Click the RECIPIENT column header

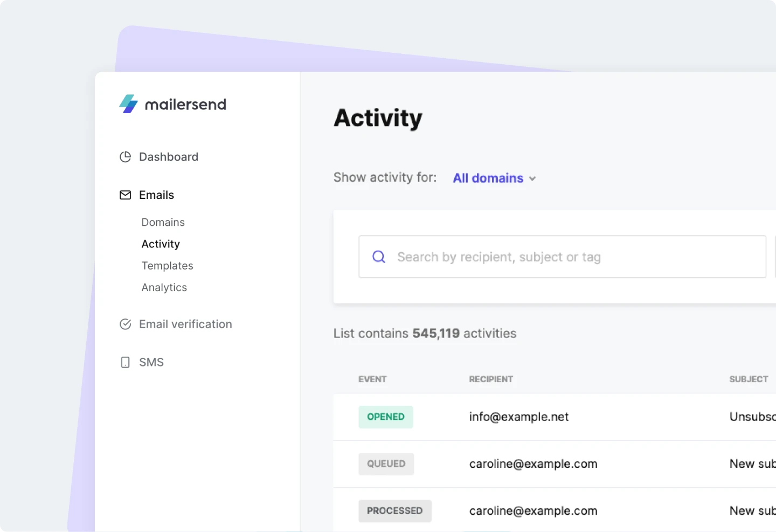(491, 379)
